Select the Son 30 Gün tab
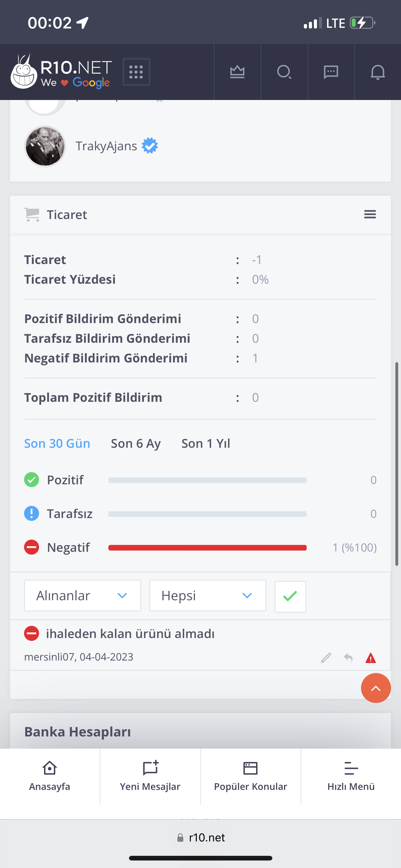 pyautogui.click(x=57, y=443)
